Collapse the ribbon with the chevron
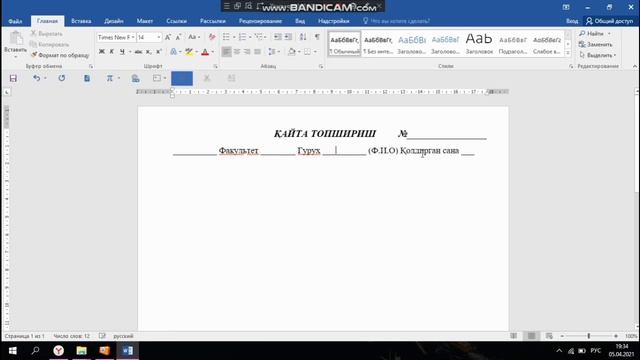This screenshot has width=640, height=360. pos(635,66)
